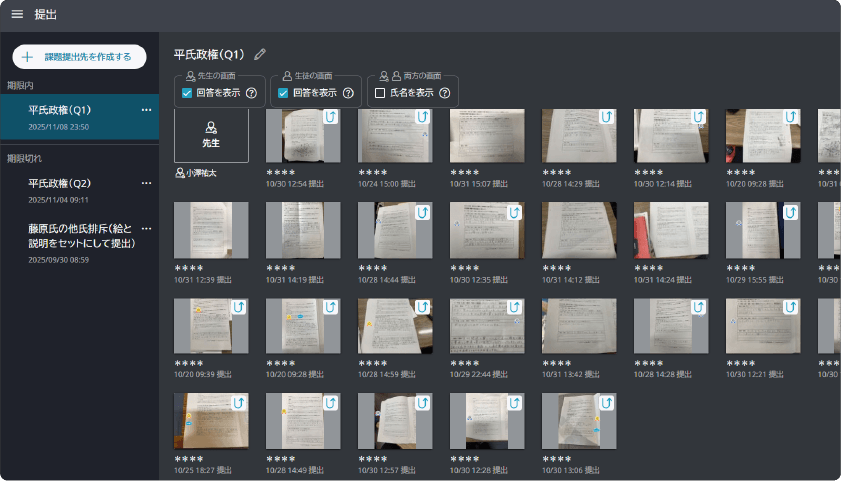Image resolution: width=841 pixels, height=481 pixels.
Task: Click return icon on 10/28 14:49 submission
Action: (x=331, y=402)
